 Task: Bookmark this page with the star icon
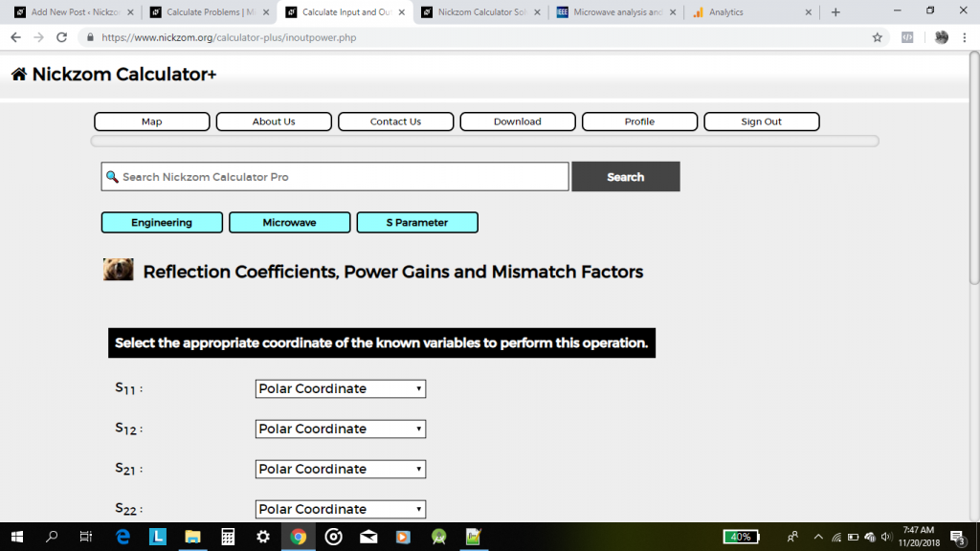878,37
